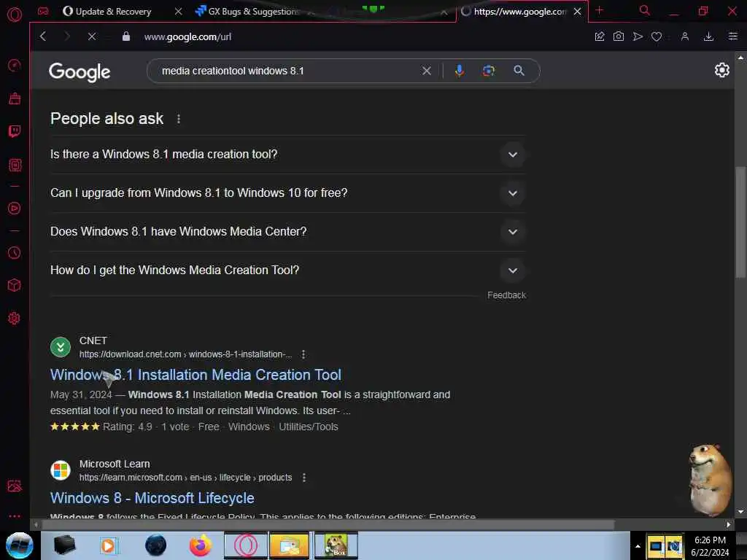Open GX Control in sidebar

(15, 65)
